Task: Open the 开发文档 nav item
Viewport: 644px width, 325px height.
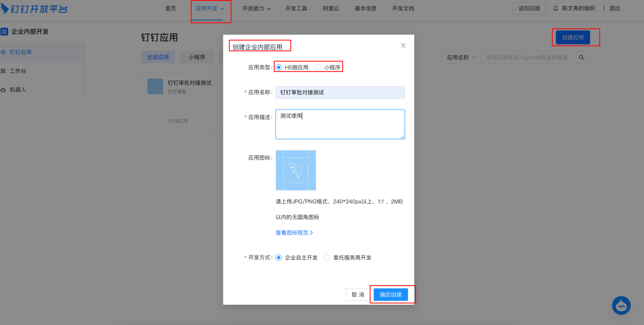Action: pos(403,8)
